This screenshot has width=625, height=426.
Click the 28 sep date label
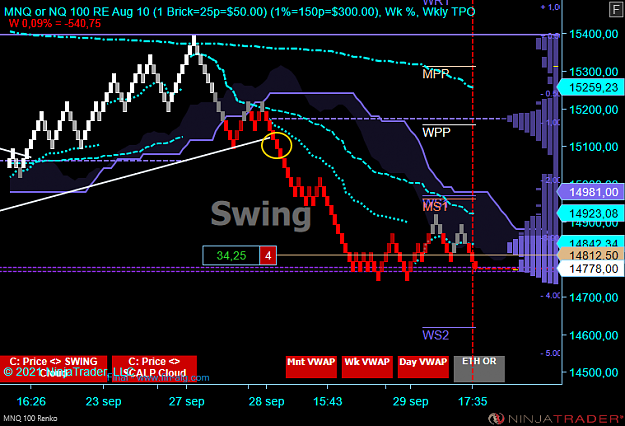[x=266, y=401]
